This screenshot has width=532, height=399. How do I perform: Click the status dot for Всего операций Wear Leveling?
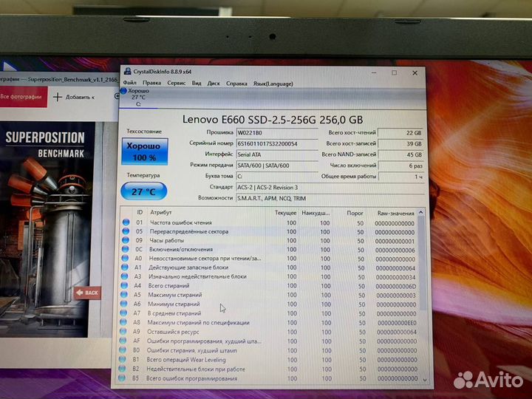pyautogui.click(x=122, y=359)
